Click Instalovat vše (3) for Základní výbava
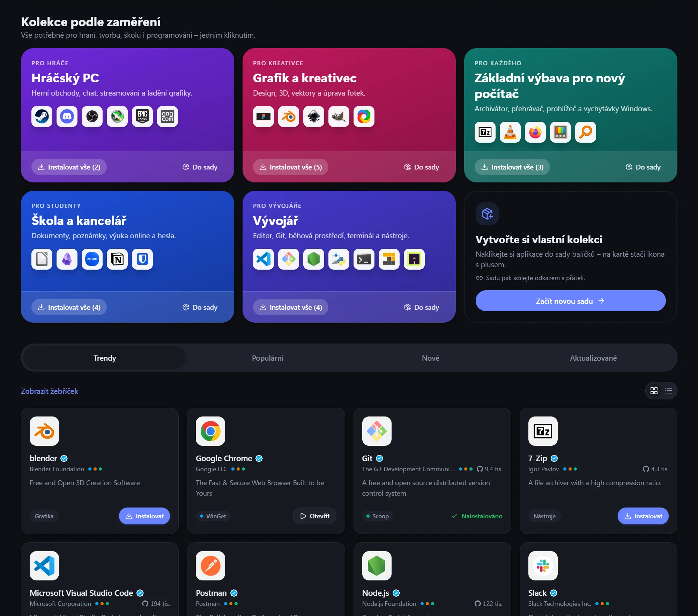 coord(512,167)
